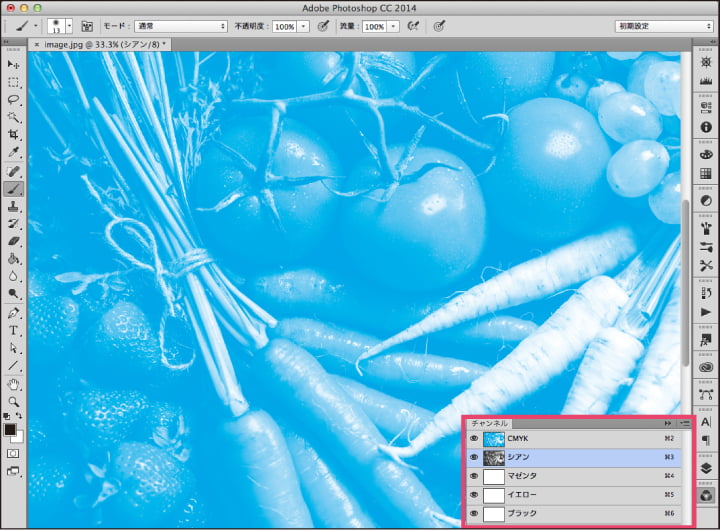Toggle visibility of the マゼンタ channel
Viewport: 720px width, 530px height.
473,476
